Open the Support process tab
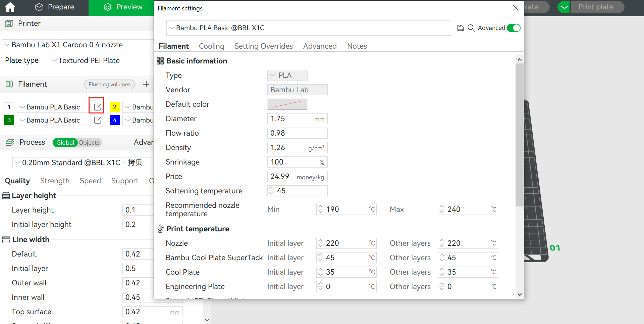644x324 pixels. [x=125, y=181]
